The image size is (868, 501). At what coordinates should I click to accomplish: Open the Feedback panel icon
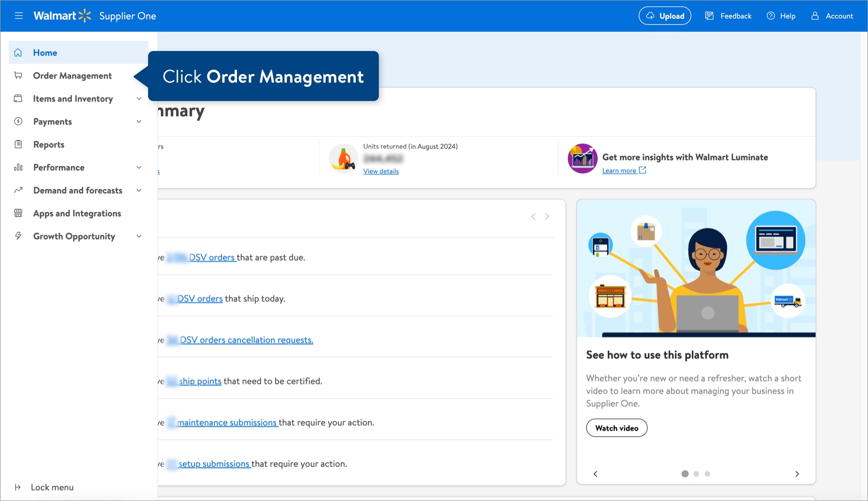(710, 16)
